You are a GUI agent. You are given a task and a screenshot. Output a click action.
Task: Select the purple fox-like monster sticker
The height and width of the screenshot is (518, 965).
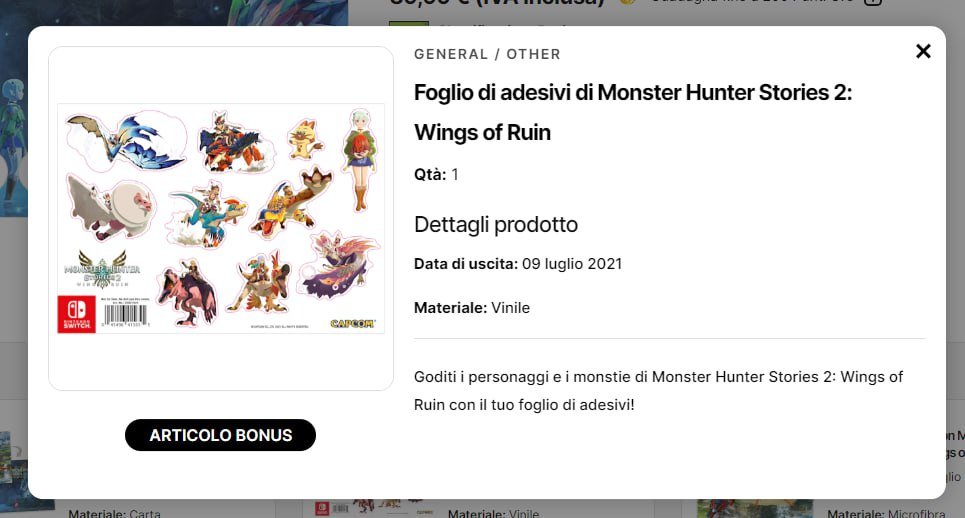pyautogui.click(x=342, y=265)
